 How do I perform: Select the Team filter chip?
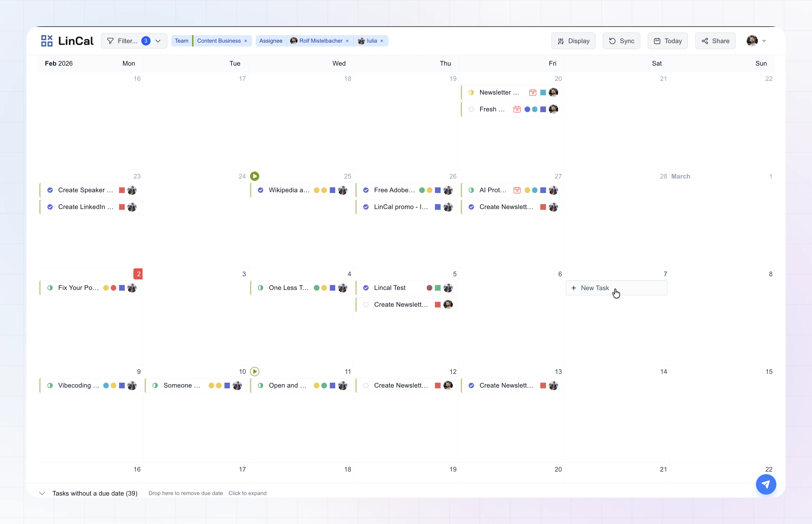182,41
